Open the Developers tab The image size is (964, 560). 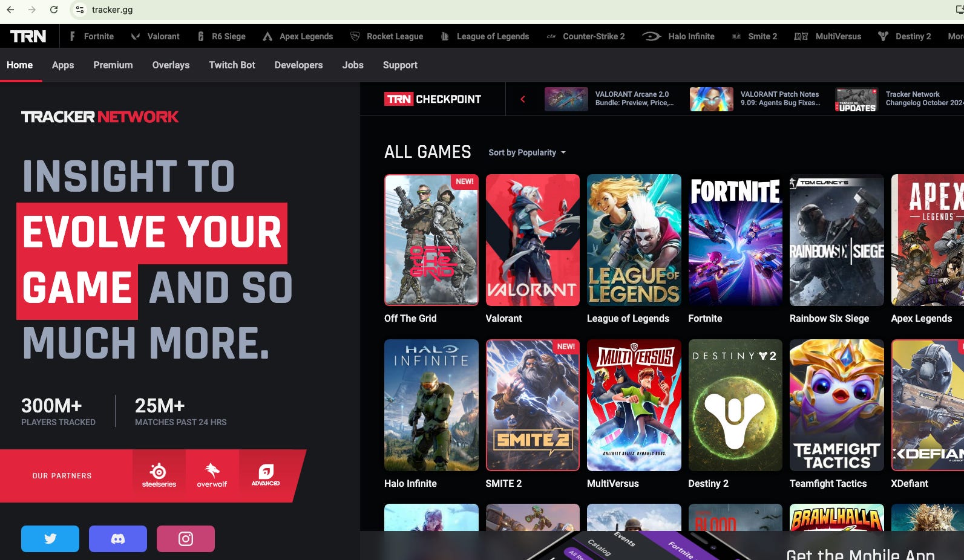pos(298,65)
